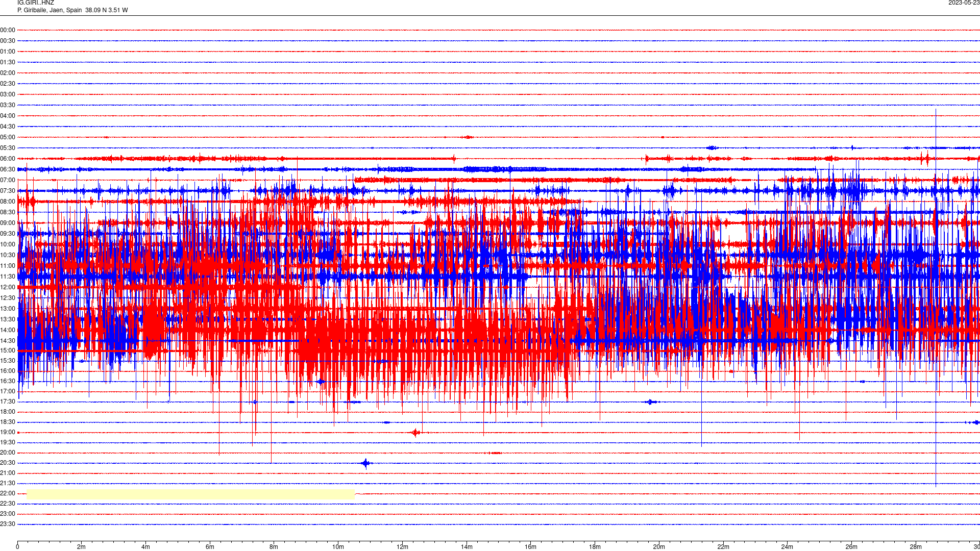980x551 pixels.
Task: Select the 02:00 time row label
Action: (x=8, y=73)
